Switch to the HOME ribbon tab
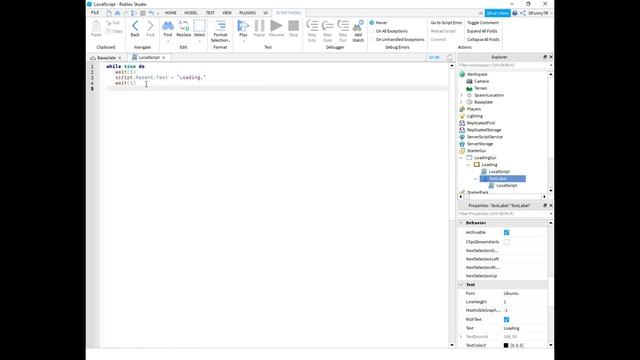The width and height of the screenshot is (640, 360). [x=171, y=13]
